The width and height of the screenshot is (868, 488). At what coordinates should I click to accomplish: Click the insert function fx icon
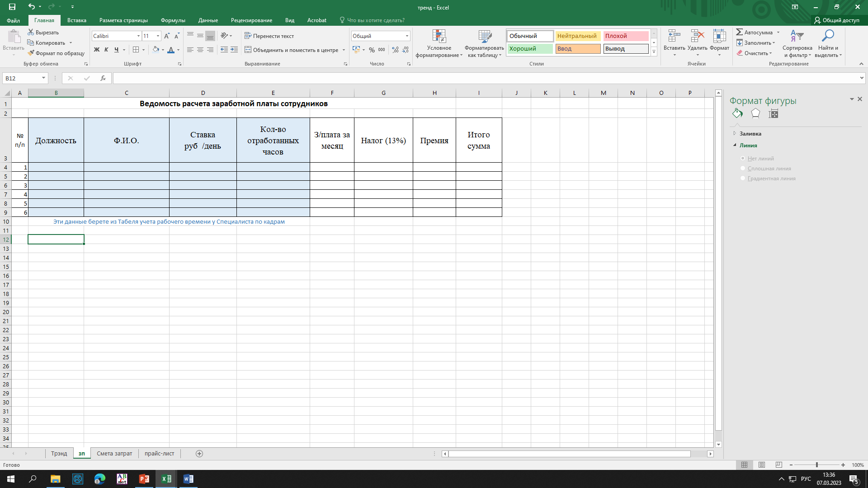pos(103,78)
